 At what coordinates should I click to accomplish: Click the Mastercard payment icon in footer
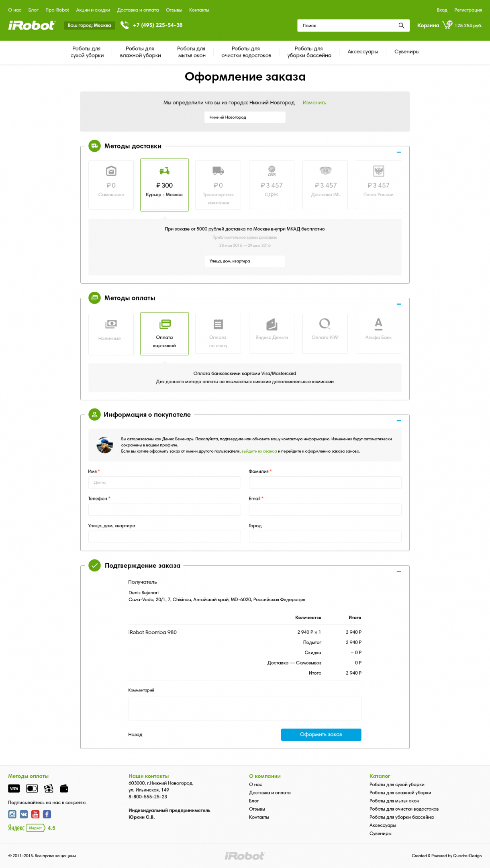[x=32, y=789]
